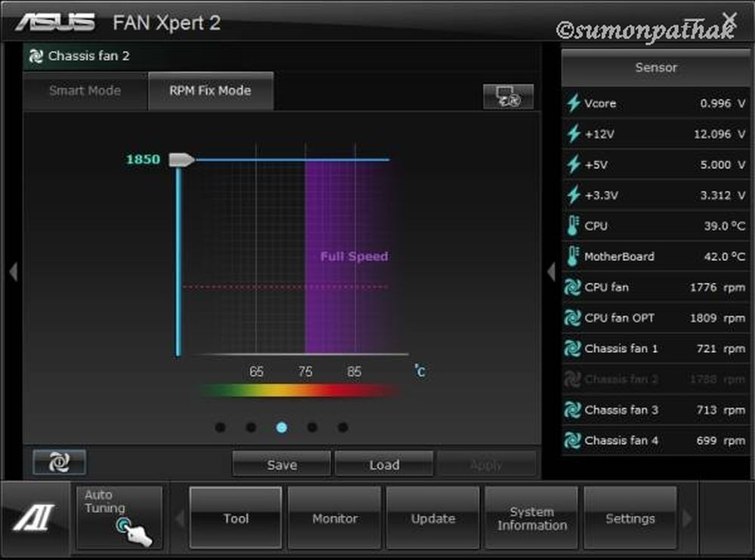This screenshot has height=560, width=755.
Task: Click the Save button
Action: point(282,465)
